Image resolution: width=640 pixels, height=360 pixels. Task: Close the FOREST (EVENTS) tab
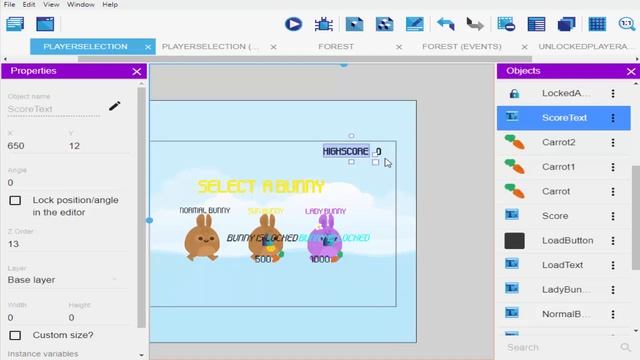pos(524,47)
